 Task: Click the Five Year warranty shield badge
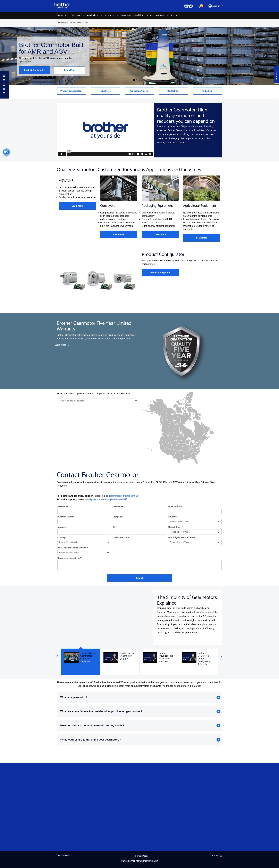pos(181,351)
